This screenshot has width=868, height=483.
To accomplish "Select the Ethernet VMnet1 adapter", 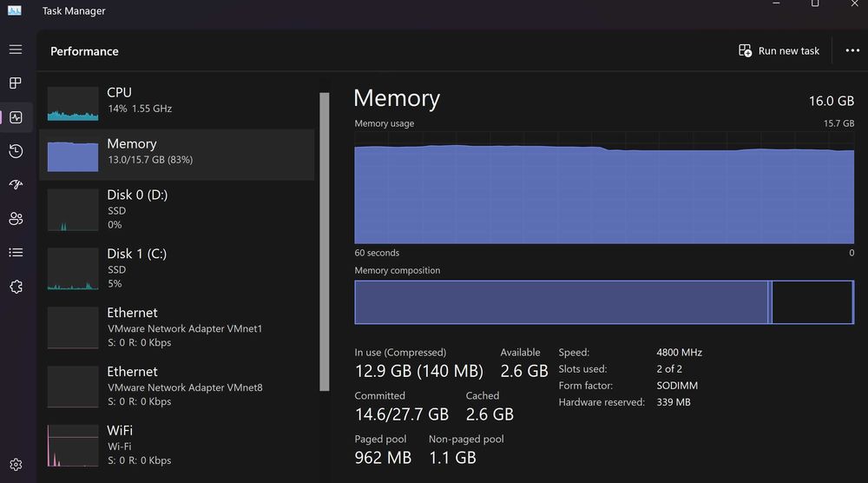I will click(177, 328).
